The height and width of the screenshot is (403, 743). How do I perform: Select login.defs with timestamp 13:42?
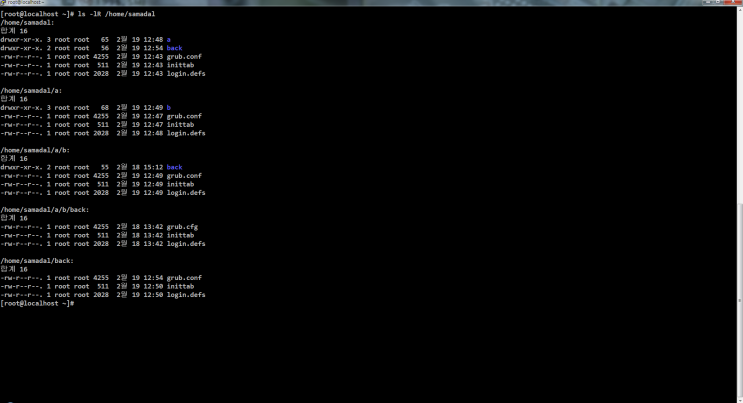tap(186, 244)
